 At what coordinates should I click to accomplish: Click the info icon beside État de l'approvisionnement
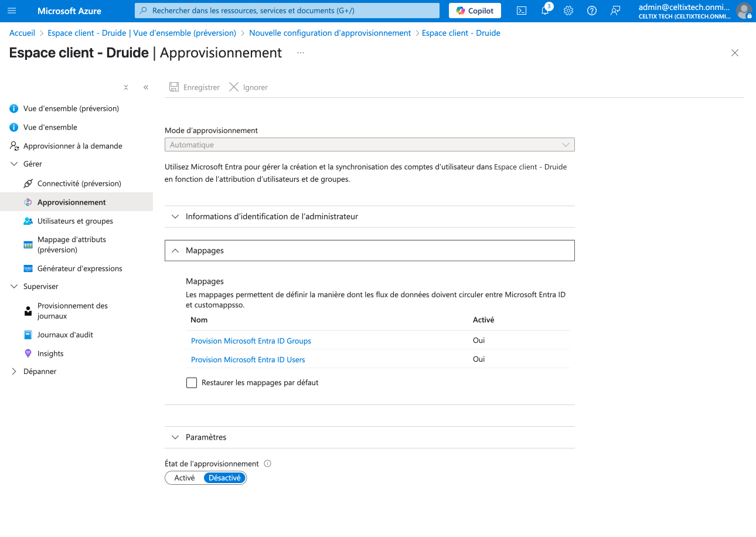click(x=268, y=464)
